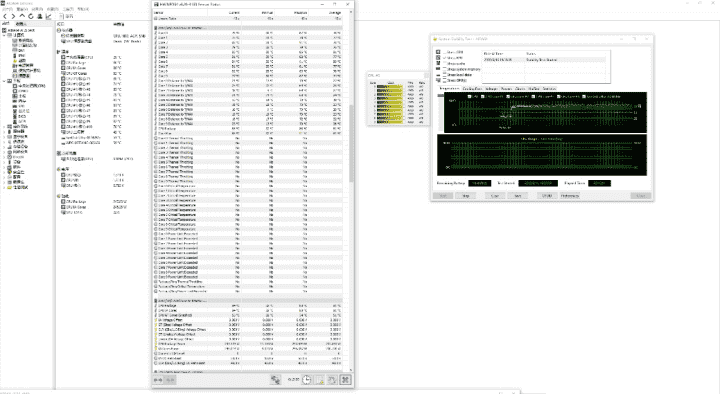The image size is (720, 394).
Task: Toggle the Stress FPU checkbox
Action: [x=444, y=58]
